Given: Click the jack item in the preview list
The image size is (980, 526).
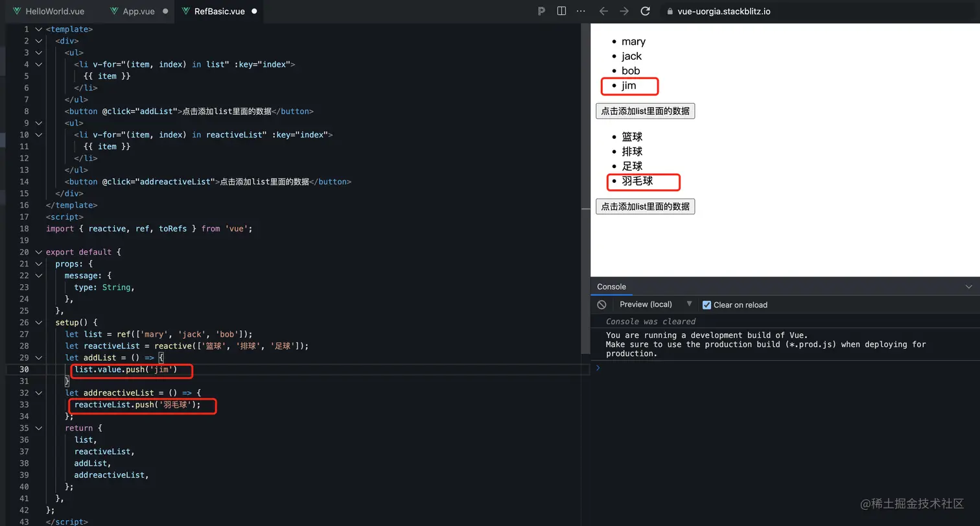Looking at the screenshot, I should [631, 56].
